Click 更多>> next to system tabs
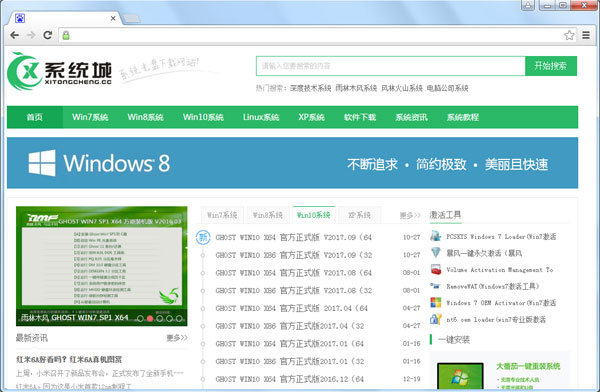The height and width of the screenshot is (392, 600). pos(410,215)
